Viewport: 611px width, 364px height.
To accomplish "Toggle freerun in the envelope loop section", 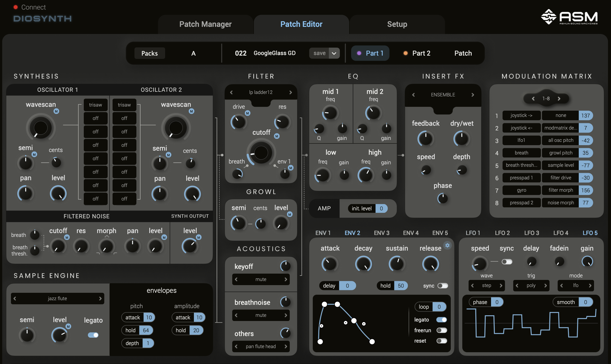I will click(441, 330).
